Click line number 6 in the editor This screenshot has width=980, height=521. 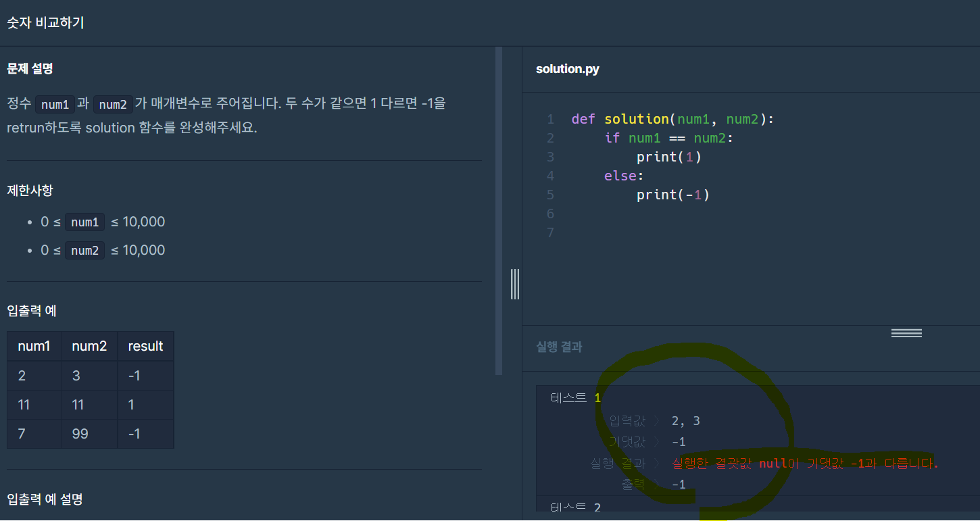pyautogui.click(x=550, y=214)
